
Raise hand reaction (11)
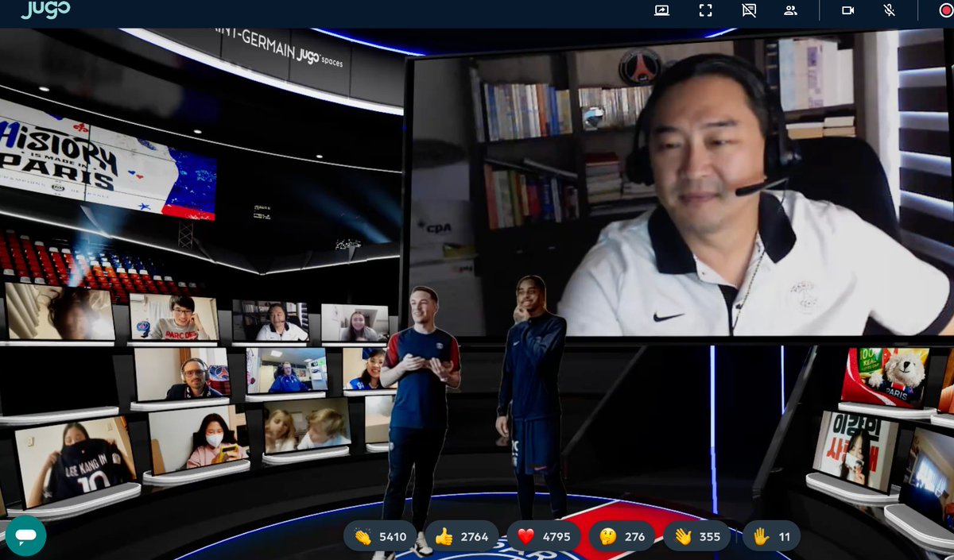772,536
